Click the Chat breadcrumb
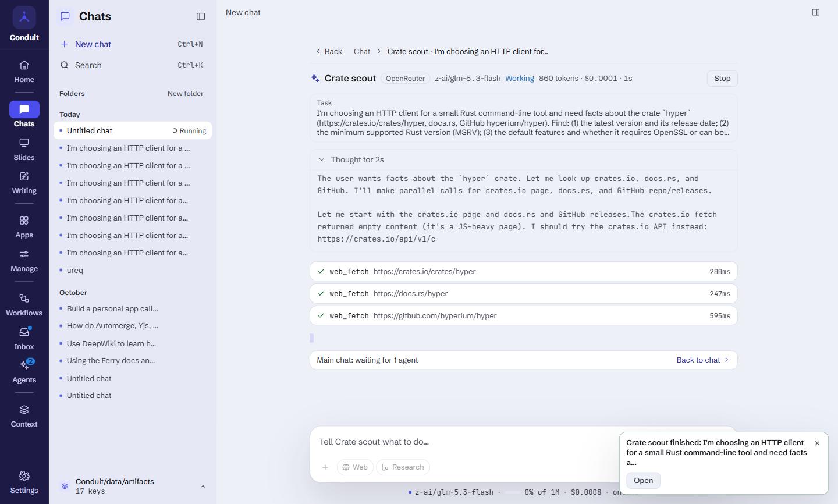The height and width of the screenshot is (504, 838). (x=362, y=52)
